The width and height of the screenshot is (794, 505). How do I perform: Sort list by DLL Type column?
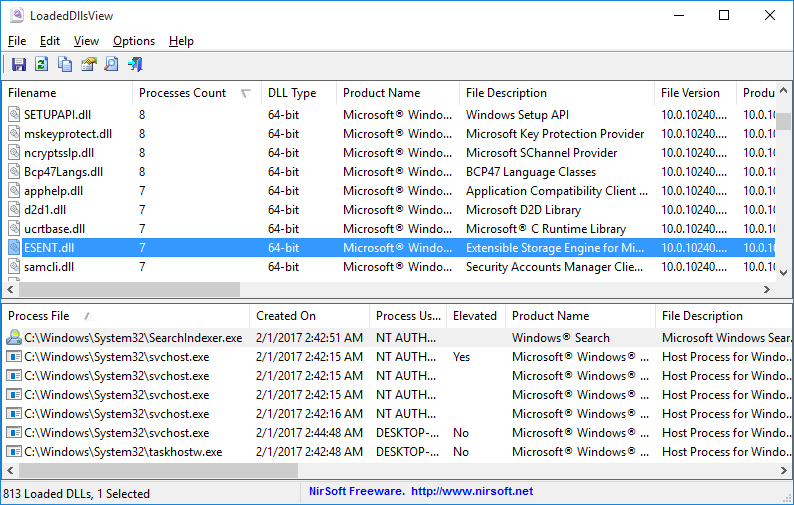click(x=292, y=93)
